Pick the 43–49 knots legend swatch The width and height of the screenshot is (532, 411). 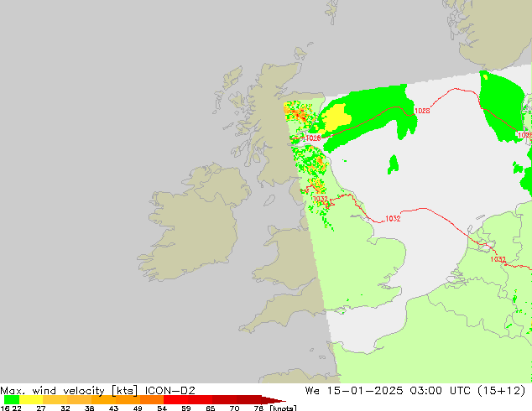click(128, 400)
